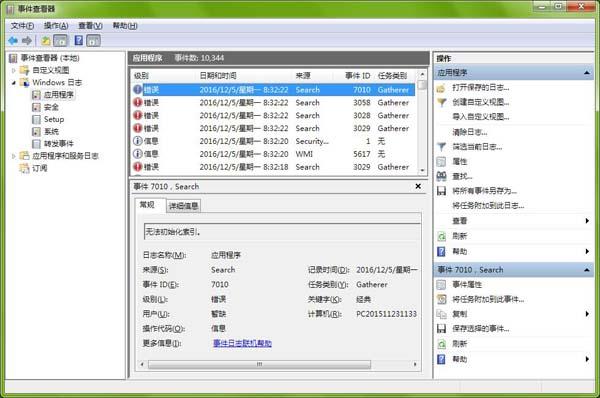The height and width of the screenshot is (398, 600).
Task: Expand the 自定义视图 tree node
Action: tap(14, 70)
